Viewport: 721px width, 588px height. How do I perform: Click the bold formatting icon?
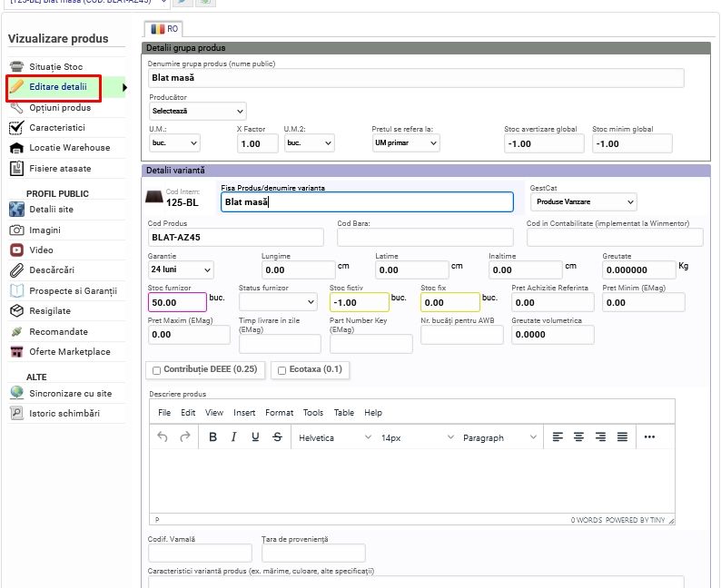212,437
